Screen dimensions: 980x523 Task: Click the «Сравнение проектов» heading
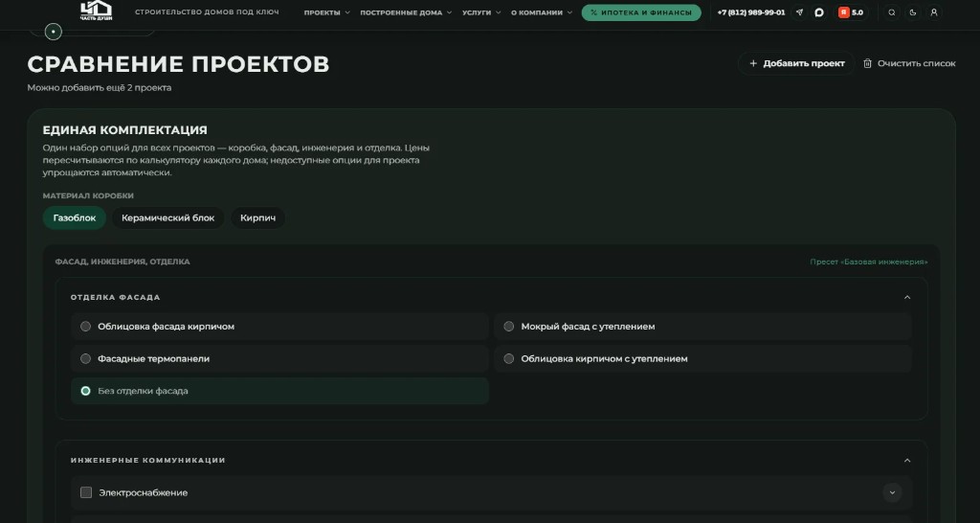point(178,64)
